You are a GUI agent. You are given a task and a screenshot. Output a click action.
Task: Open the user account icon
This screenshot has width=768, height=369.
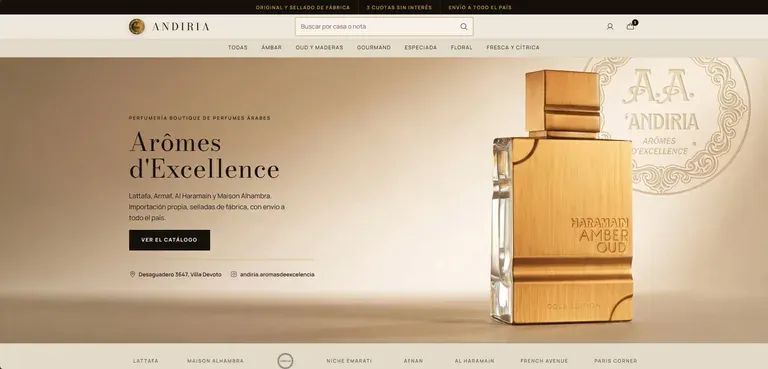click(610, 26)
